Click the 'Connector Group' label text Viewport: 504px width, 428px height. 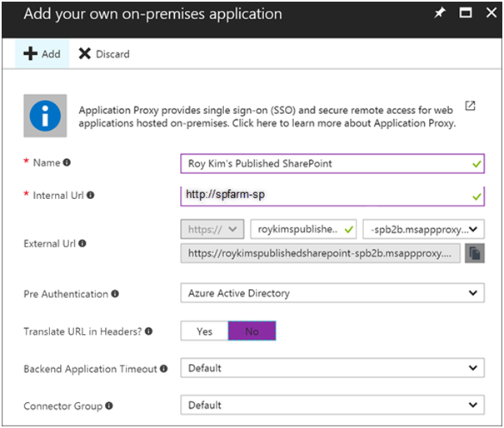(x=63, y=406)
